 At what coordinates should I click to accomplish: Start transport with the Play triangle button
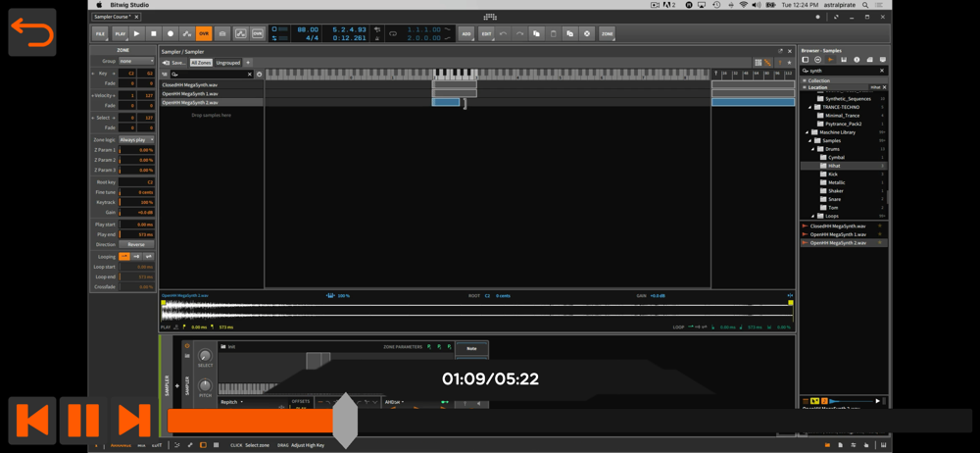click(137, 33)
